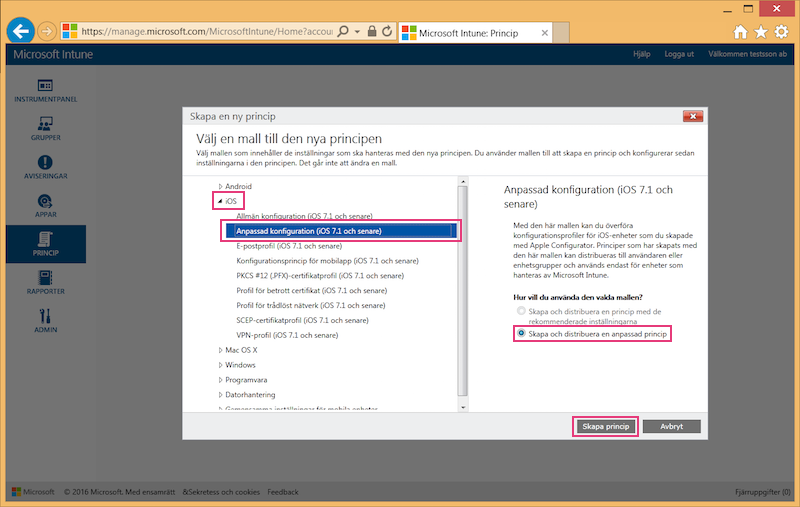The image size is (800, 507).
Task: Switch to Microsoft Intune: Princip tab
Action: coord(475,33)
